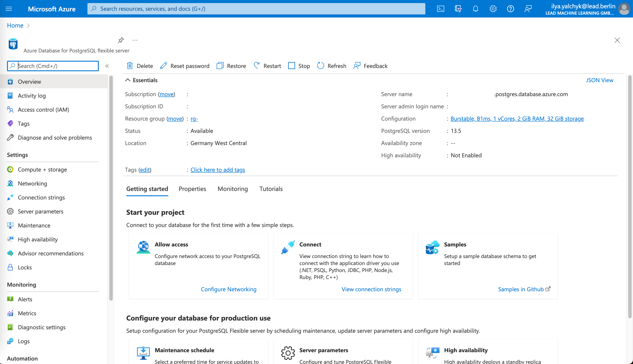Image resolution: width=633 pixels, height=364 pixels.
Task: Collapse the Essentials section
Action: pyautogui.click(x=128, y=80)
